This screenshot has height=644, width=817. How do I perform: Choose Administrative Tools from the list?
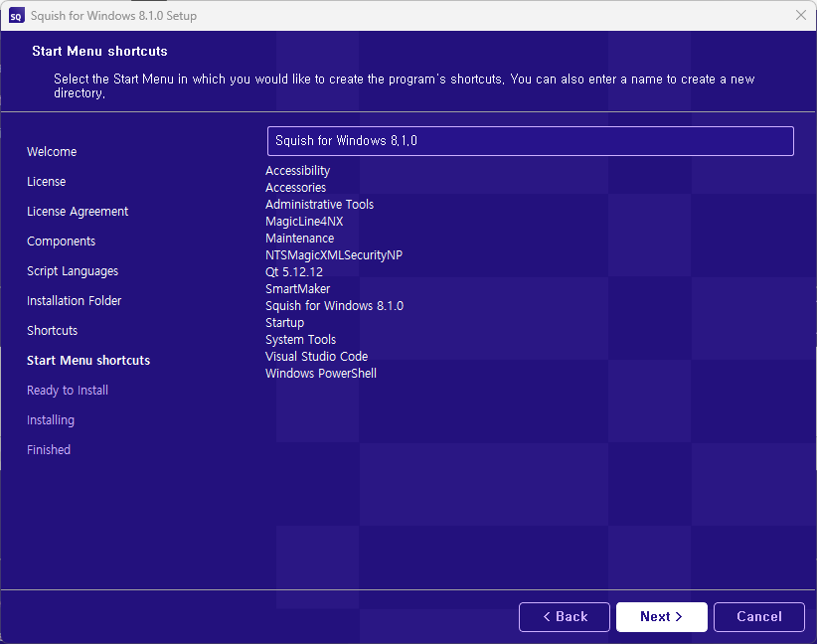pos(319,205)
